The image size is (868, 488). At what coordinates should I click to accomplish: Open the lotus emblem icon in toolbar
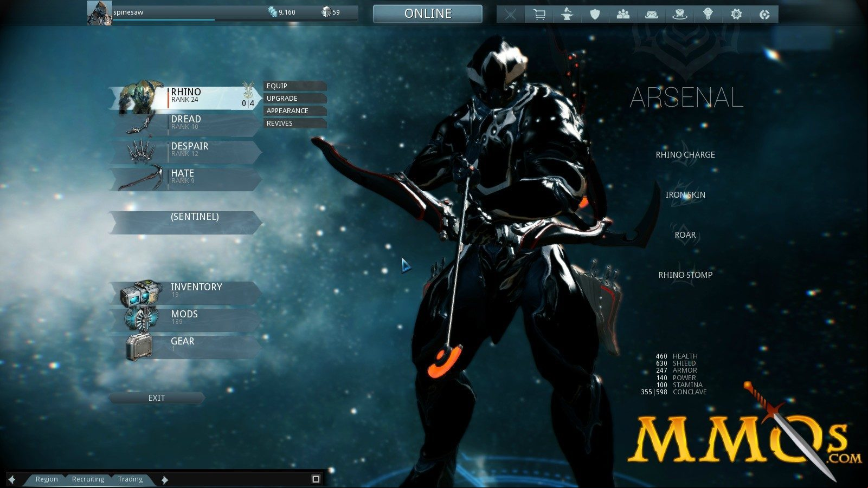click(x=680, y=14)
